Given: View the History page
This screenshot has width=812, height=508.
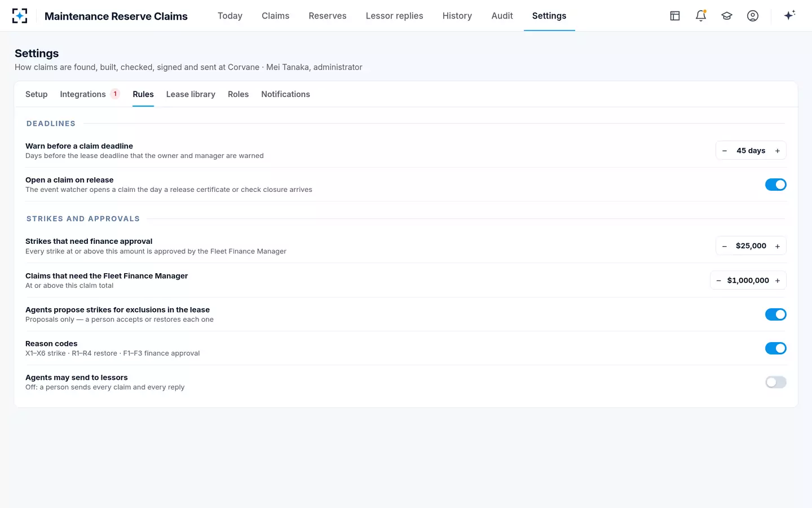Looking at the screenshot, I should coord(457,16).
